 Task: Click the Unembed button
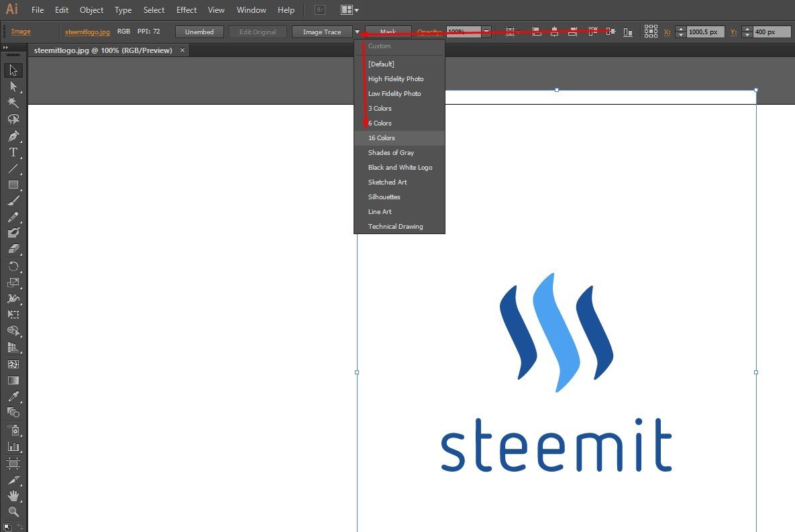tap(199, 31)
